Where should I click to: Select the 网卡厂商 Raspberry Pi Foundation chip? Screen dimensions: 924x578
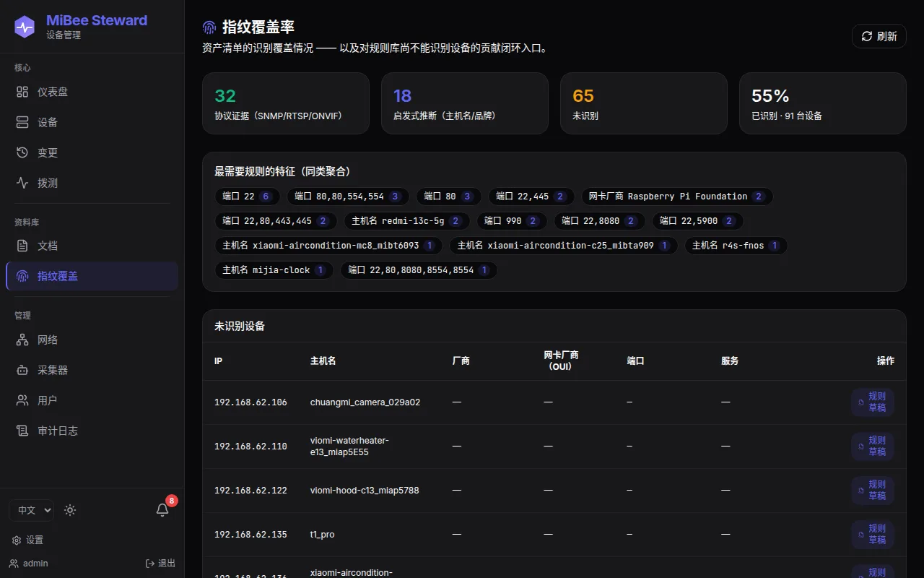point(676,197)
